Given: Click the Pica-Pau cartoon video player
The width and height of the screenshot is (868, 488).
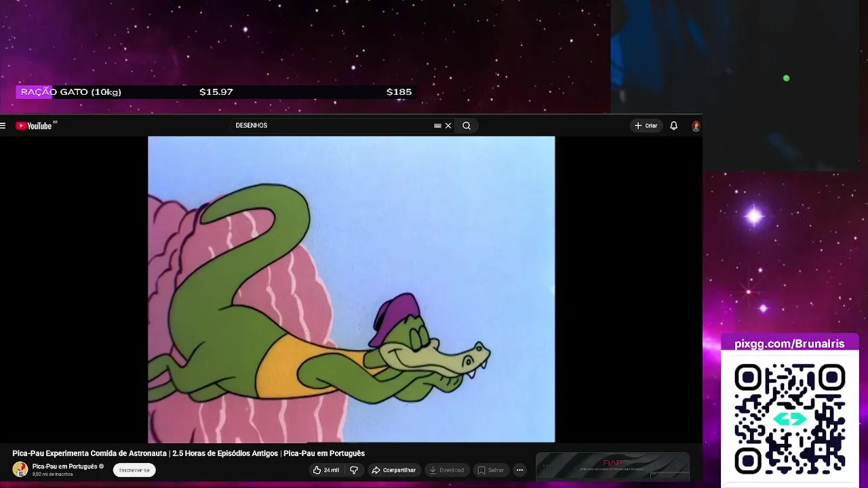Looking at the screenshot, I should 351,289.
